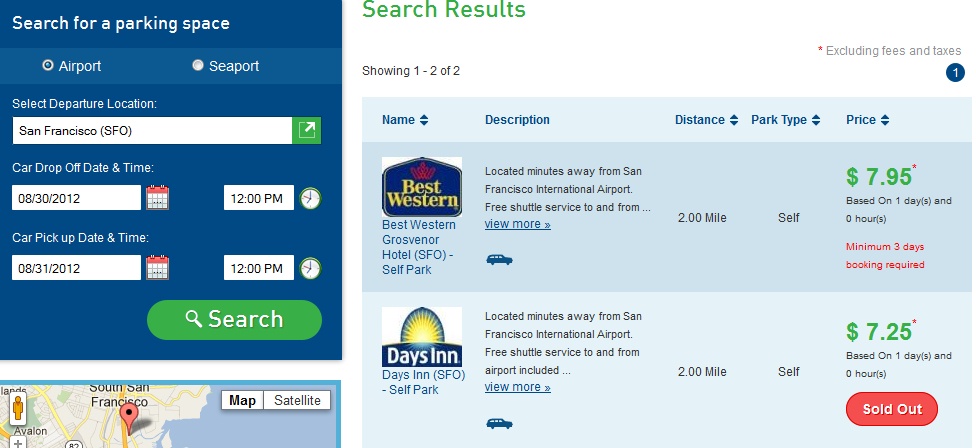This screenshot has height=448, width=976.
Task: Click the car icon under Best Western description
Action: (499, 259)
